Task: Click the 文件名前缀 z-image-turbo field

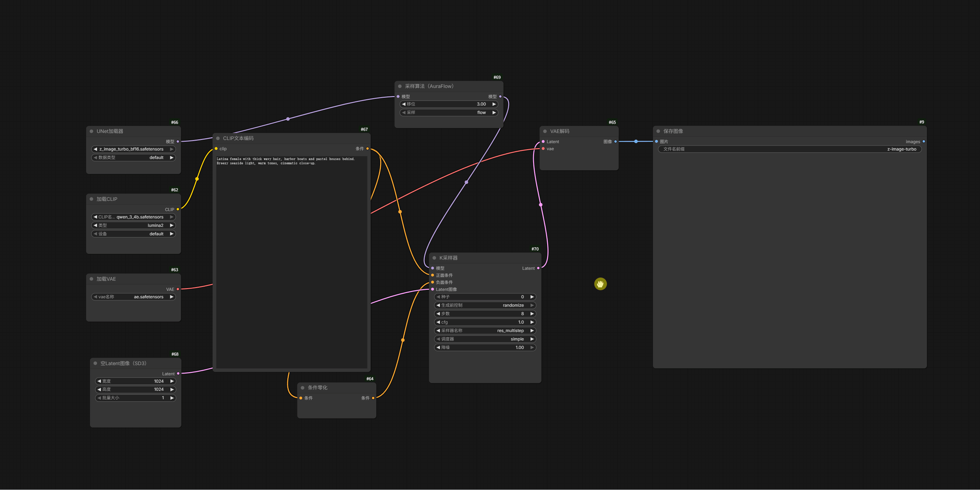Action: pyautogui.click(x=790, y=149)
